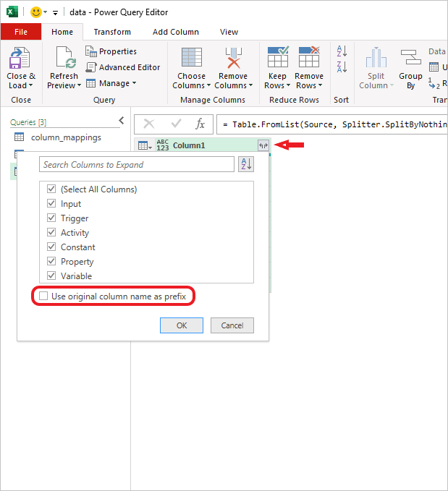
Task: Click the Remove Columns icon
Action: tap(233, 57)
